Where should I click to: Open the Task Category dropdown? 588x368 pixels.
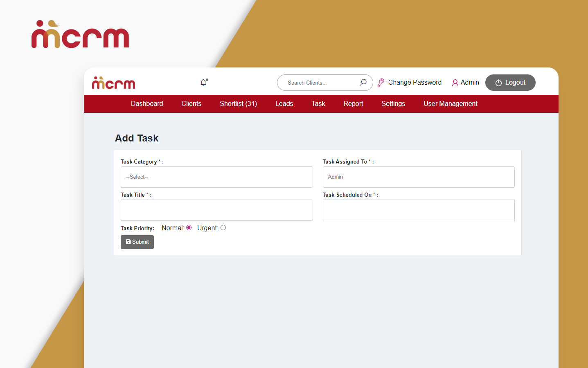tap(216, 177)
